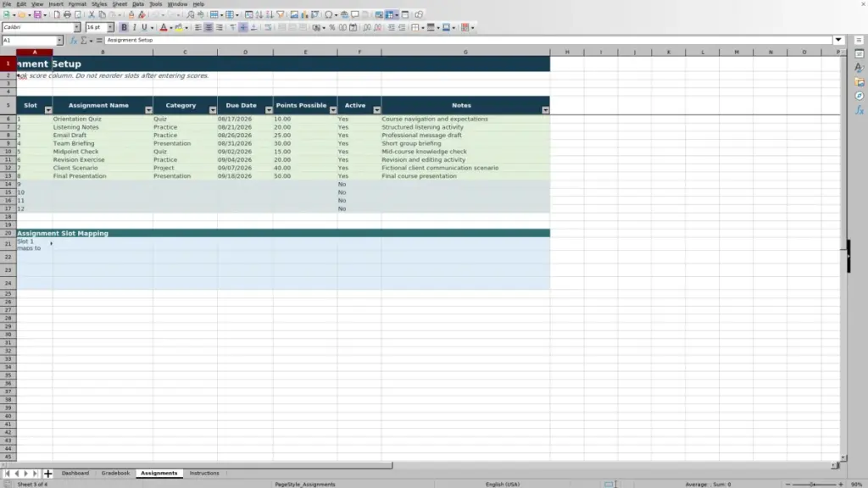This screenshot has width=868, height=488.
Task: Click the New document icon
Action: pos(7,14)
